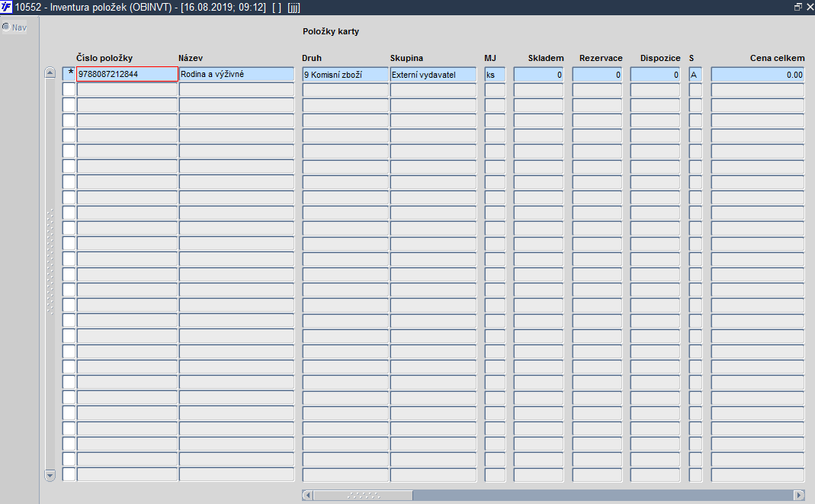Click the vertical scrollbar down arrow
Screen dimensions: 815x504
pyautogui.click(x=50, y=476)
